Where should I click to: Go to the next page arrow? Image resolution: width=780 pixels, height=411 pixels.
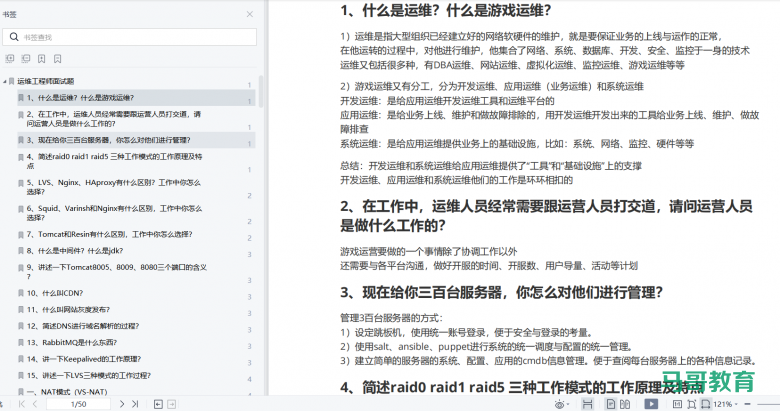tap(123, 404)
